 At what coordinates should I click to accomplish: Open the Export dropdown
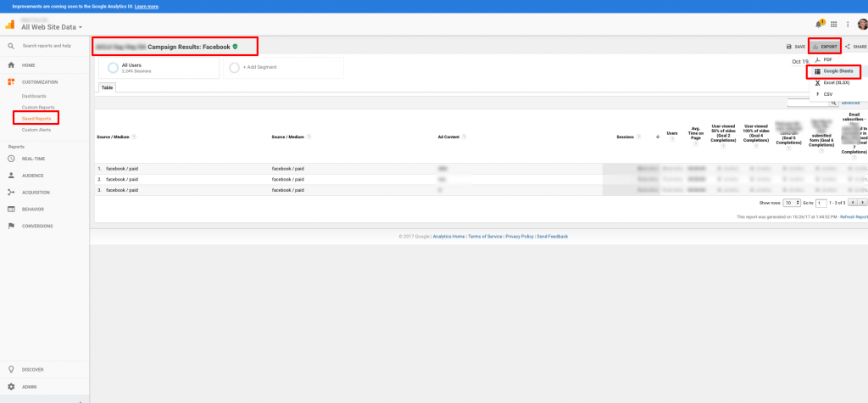pos(825,48)
